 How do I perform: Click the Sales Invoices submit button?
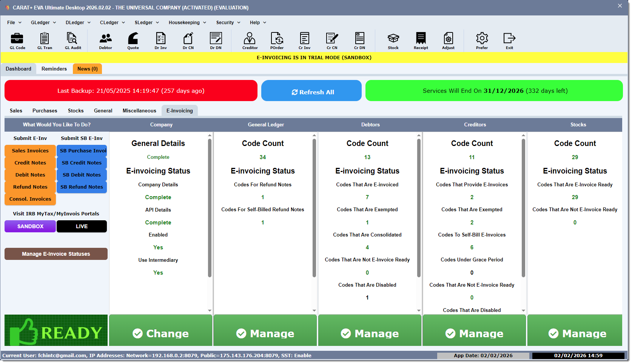[x=30, y=151]
